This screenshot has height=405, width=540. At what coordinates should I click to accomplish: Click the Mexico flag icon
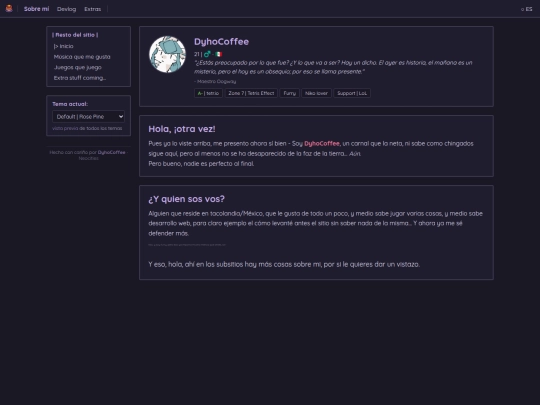tap(219, 54)
